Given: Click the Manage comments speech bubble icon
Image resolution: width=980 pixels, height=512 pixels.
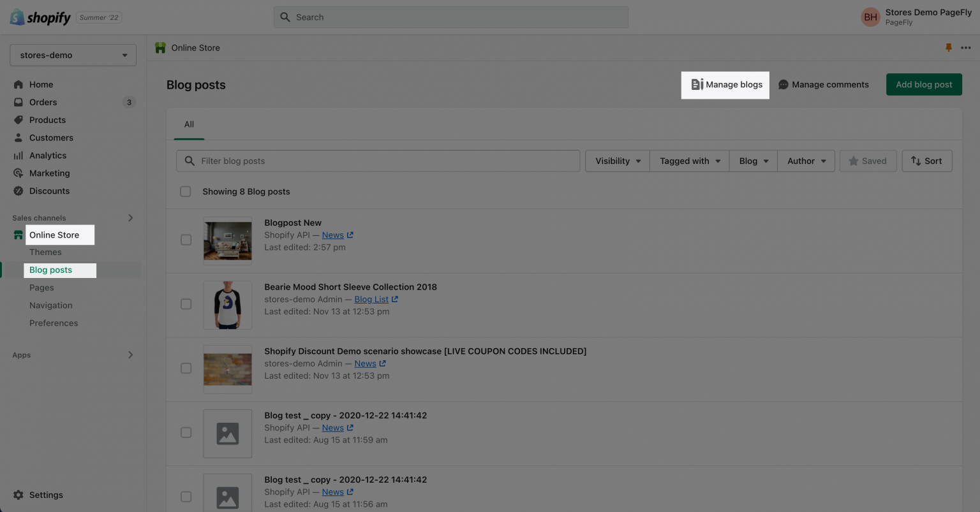Looking at the screenshot, I should (x=783, y=85).
